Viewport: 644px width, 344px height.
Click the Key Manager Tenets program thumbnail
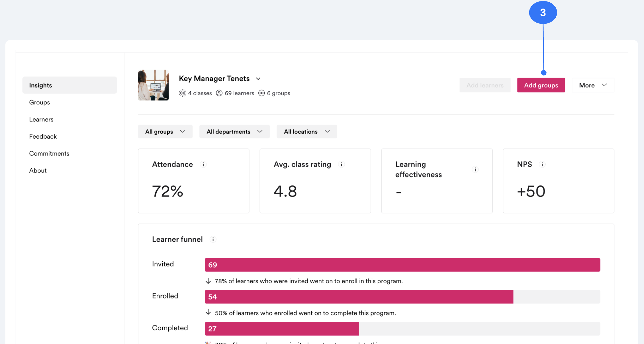(x=153, y=85)
